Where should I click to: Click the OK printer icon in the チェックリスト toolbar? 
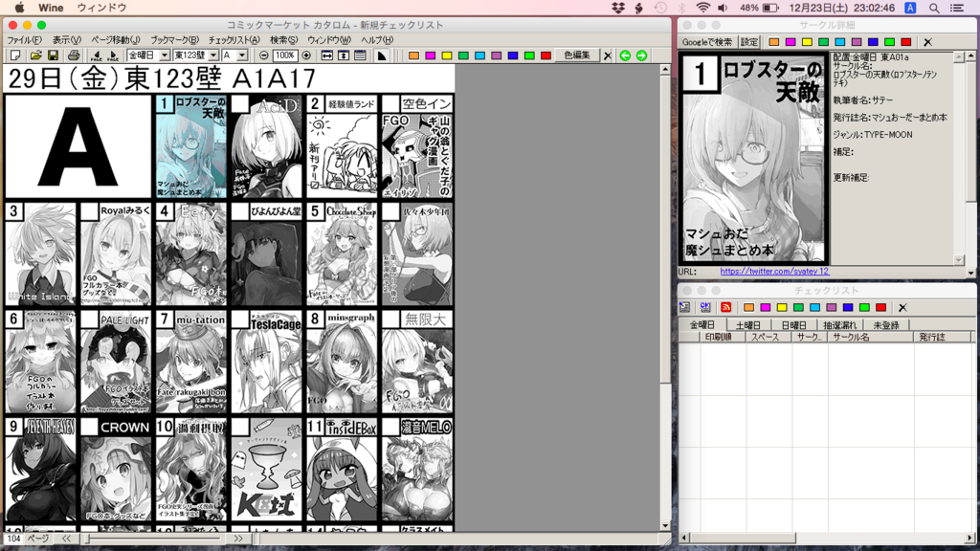pyautogui.click(x=705, y=307)
